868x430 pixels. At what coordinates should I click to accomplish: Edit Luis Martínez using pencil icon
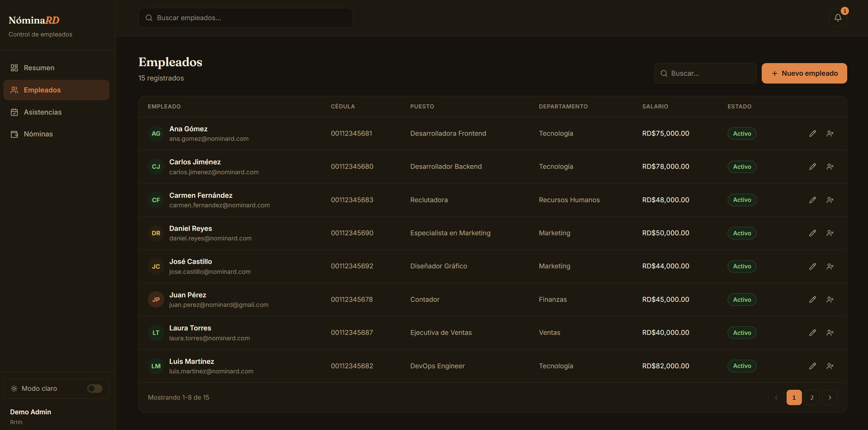(x=812, y=366)
